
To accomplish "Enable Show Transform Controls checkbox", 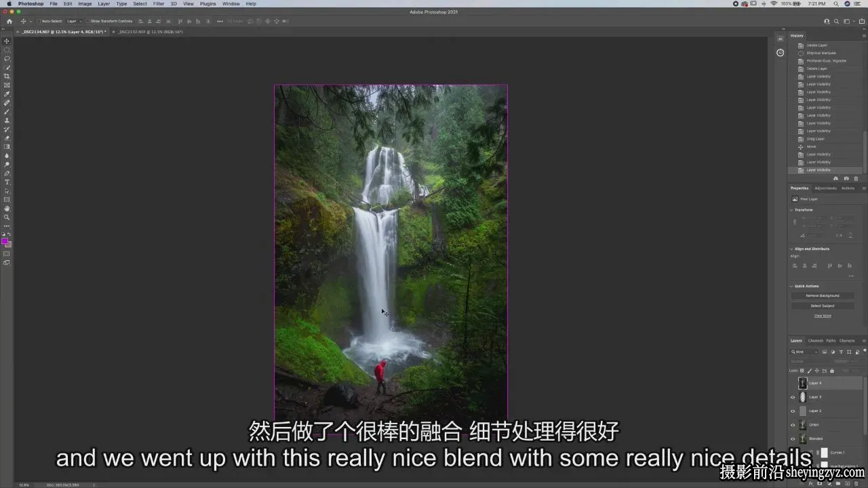I will tap(88, 21).
